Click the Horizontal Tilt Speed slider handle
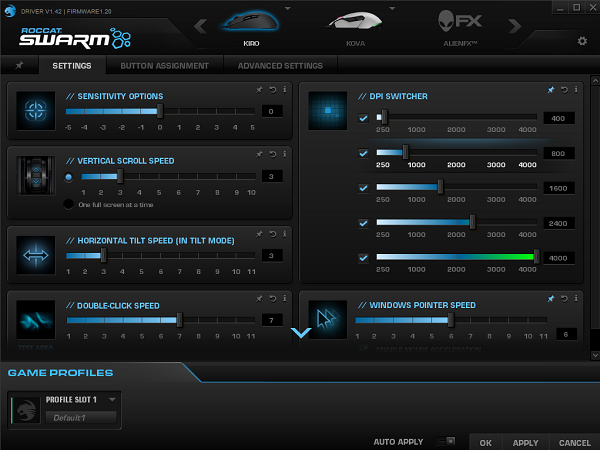The width and height of the screenshot is (600, 450). pyautogui.click(x=103, y=255)
